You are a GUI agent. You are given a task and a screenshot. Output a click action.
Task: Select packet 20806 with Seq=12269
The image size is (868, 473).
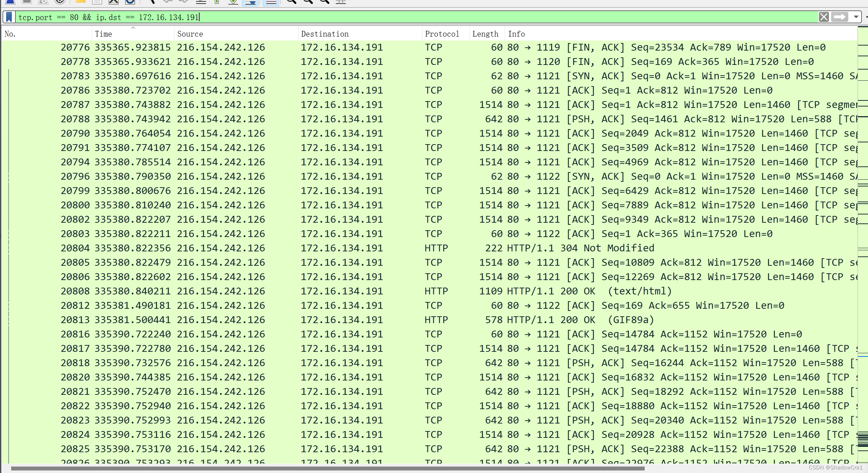pyautogui.click(x=429, y=277)
